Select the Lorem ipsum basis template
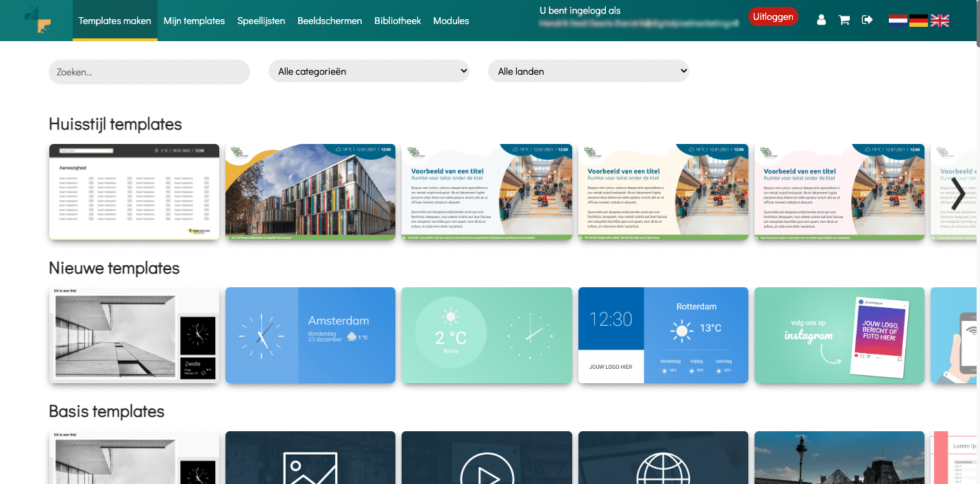This screenshot has height=484, width=980. 954,458
